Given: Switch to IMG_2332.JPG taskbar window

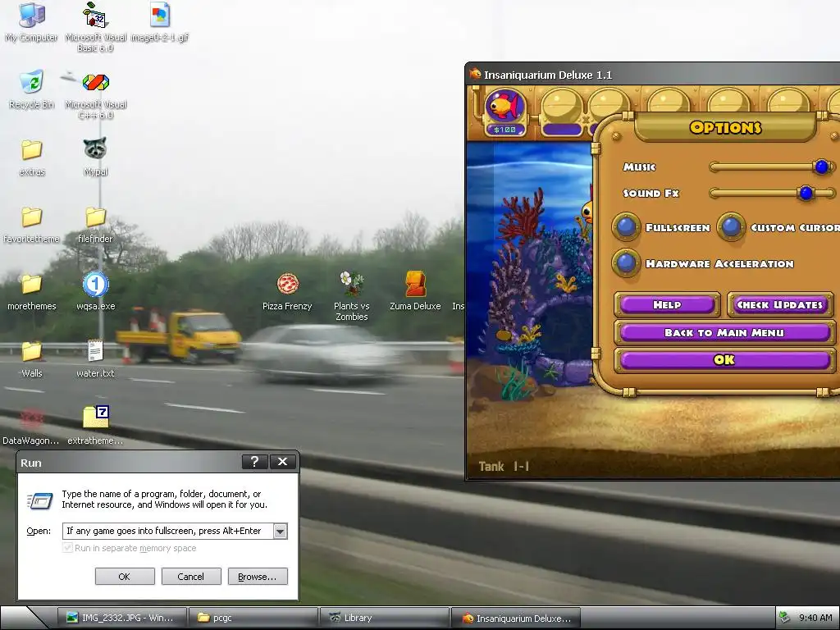Looking at the screenshot, I should (123, 618).
